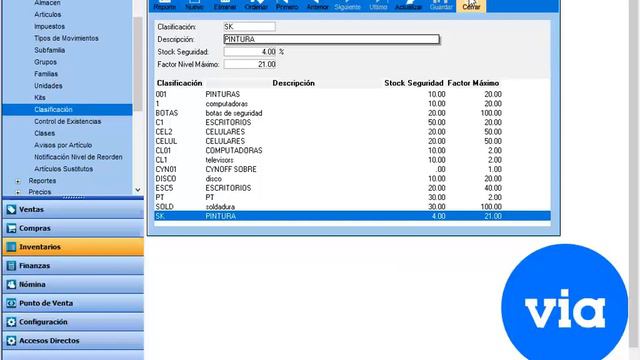Select Unidades in the tree

48,86
